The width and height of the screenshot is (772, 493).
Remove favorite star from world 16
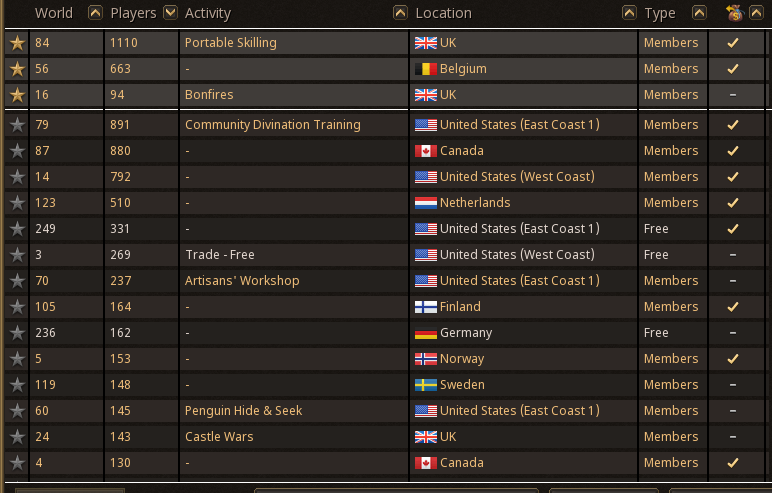pyautogui.click(x=17, y=95)
